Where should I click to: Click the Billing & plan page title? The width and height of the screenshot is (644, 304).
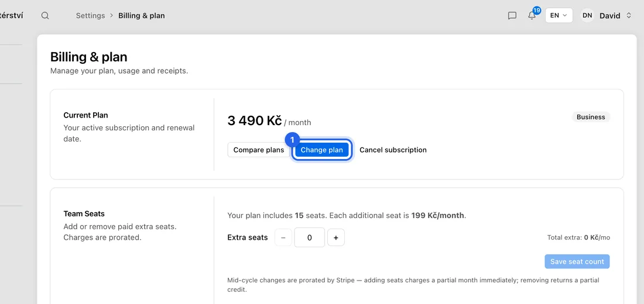pyautogui.click(x=89, y=57)
